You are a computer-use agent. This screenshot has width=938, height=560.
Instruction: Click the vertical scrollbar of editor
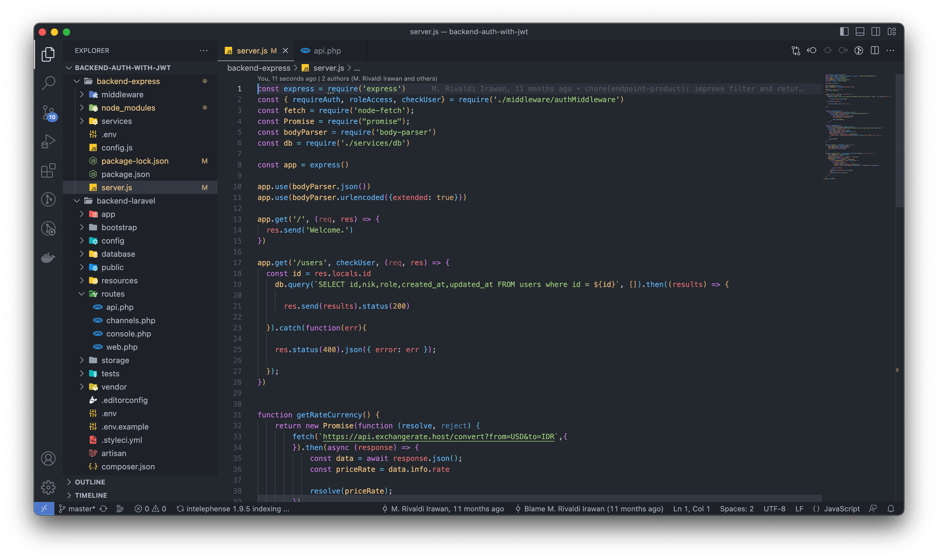pyautogui.click(x=899, y=142)
